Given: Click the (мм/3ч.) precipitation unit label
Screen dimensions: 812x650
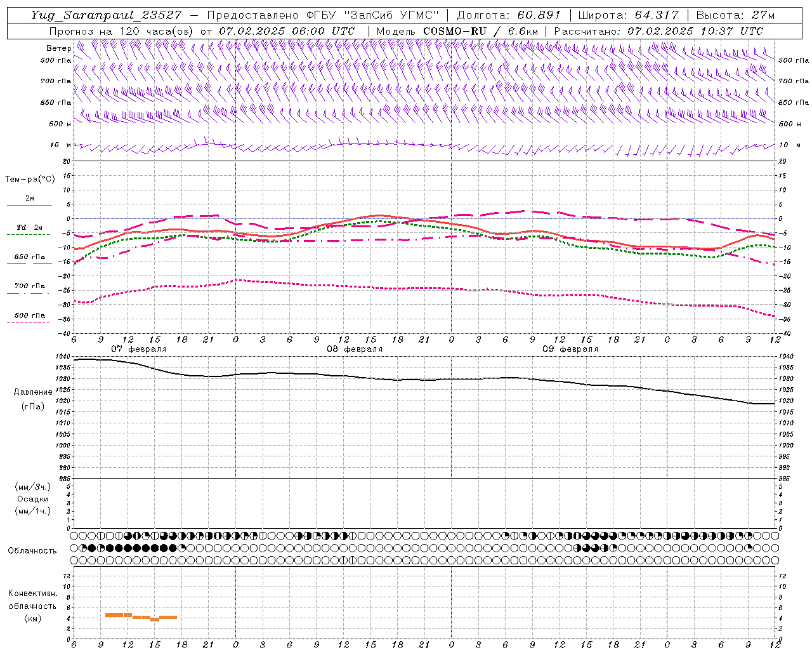Looking at the screenshot, I should point(33,487).
